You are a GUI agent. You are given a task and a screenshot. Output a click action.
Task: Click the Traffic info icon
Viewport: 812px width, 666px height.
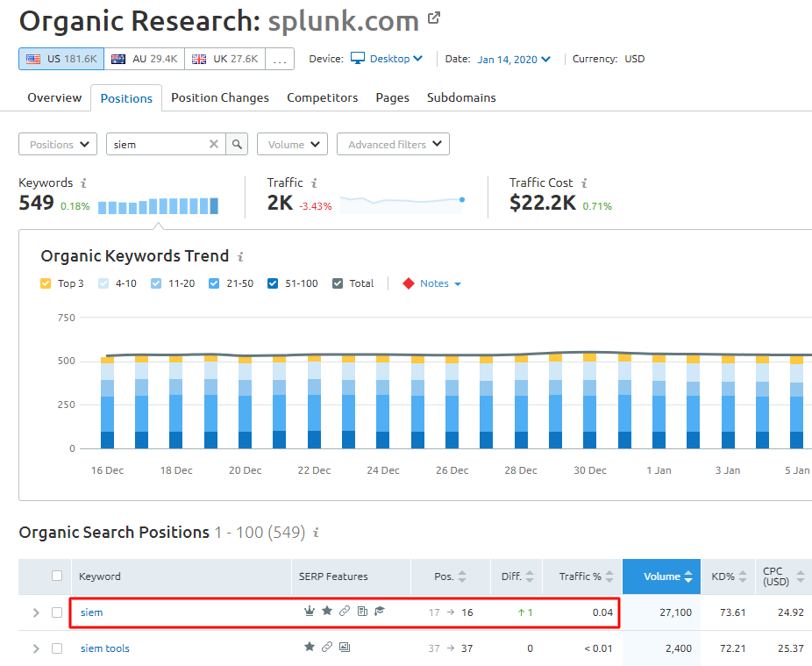pos(314,183)
